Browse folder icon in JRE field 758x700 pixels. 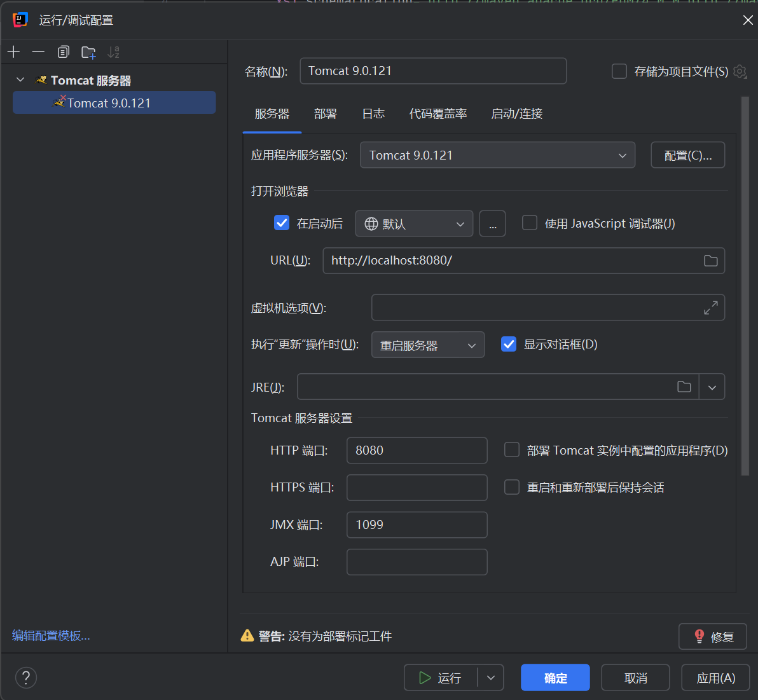684,387
